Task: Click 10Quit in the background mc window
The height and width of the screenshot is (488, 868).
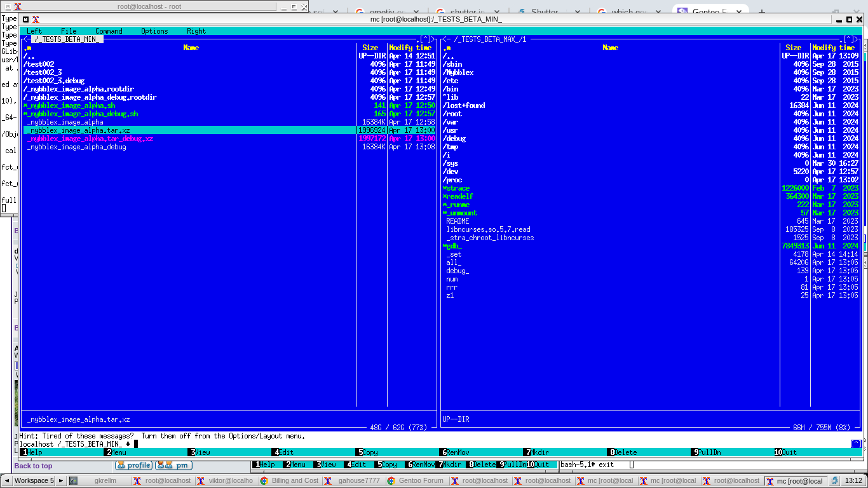Action: tap(538, 464)
